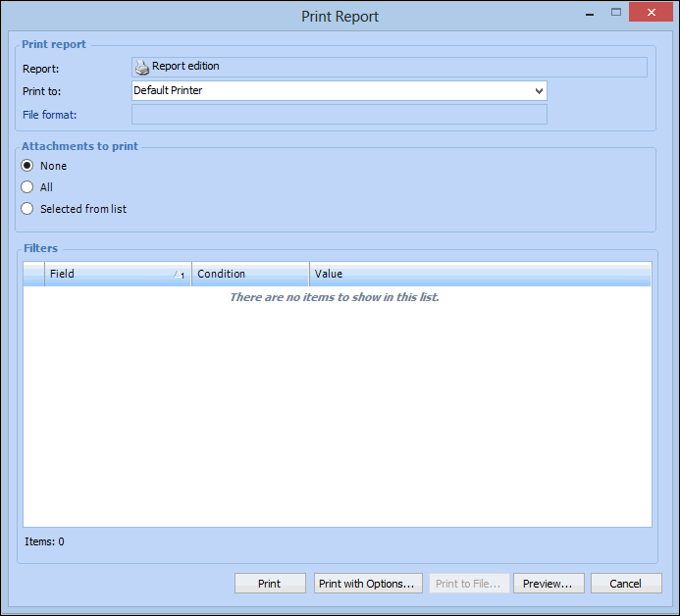Minimize the Print Report window
This screenshot has width=680, height=616.
coord(589,14)
